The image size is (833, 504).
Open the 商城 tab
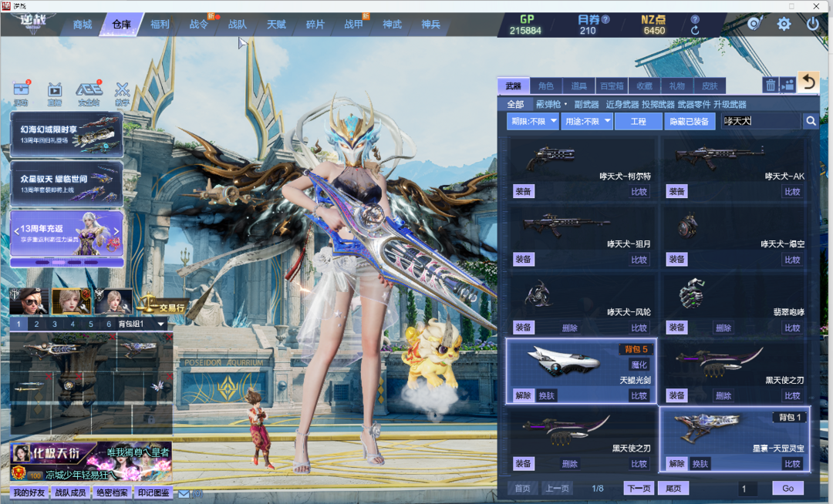coord(83,25)
